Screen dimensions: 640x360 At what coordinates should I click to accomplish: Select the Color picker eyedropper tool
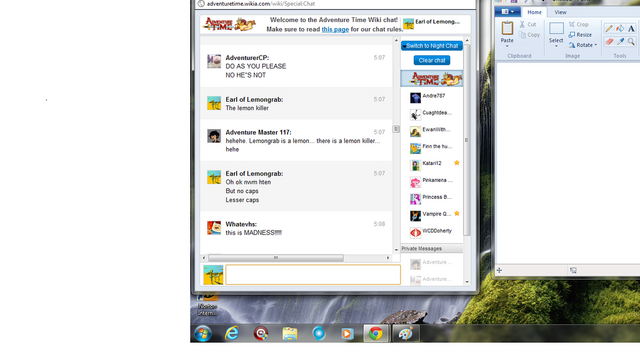pyautogui.click(x=620, y=41)
